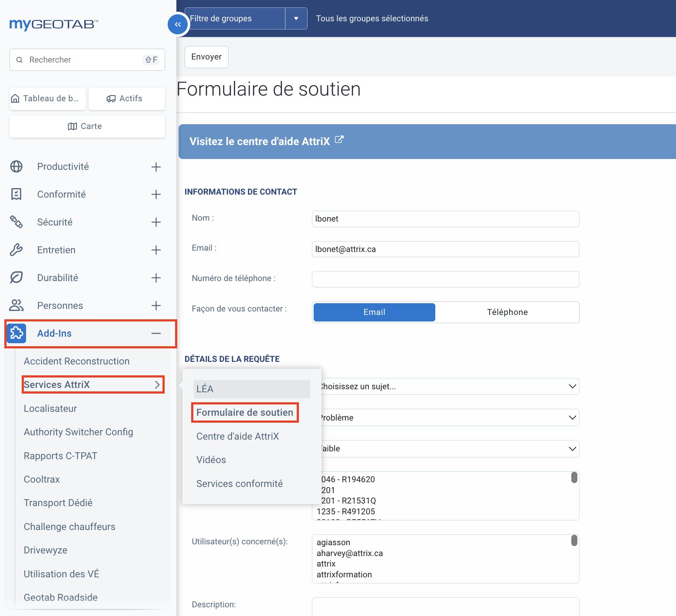Click the Conformité clipboard icon
Image resolution: width=676 pixels, height=616 pixels.
click(x=17, y=195)
